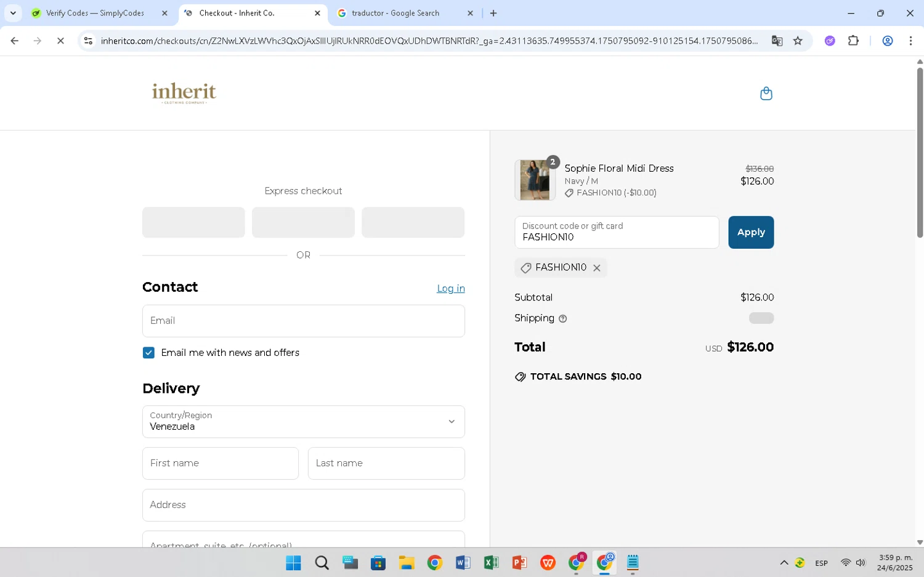
Task: Click the Sophie Floral Midi Dress title
Action: [619, 168]
